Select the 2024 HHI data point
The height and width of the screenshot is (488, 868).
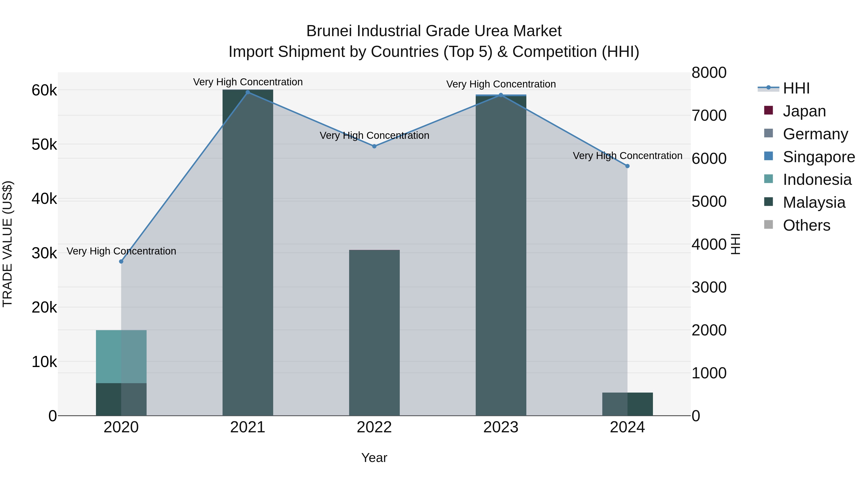[x=627, y=166]
